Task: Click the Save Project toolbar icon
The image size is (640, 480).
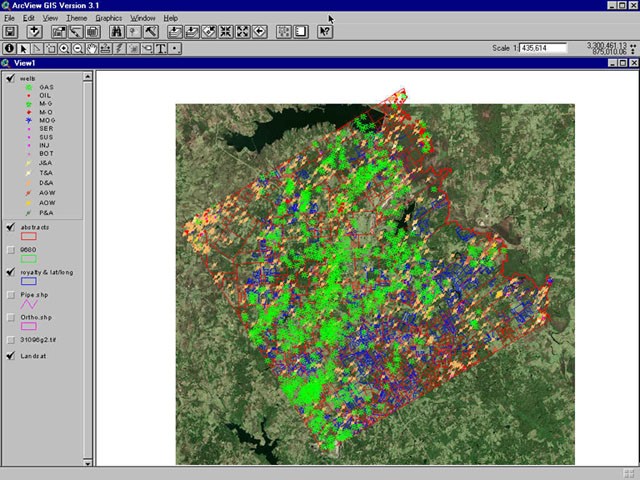Action: [x=10, y=32]
